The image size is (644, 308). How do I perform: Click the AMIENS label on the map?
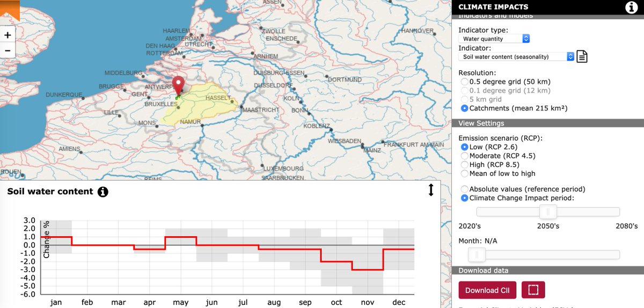(x=69, y=149)
